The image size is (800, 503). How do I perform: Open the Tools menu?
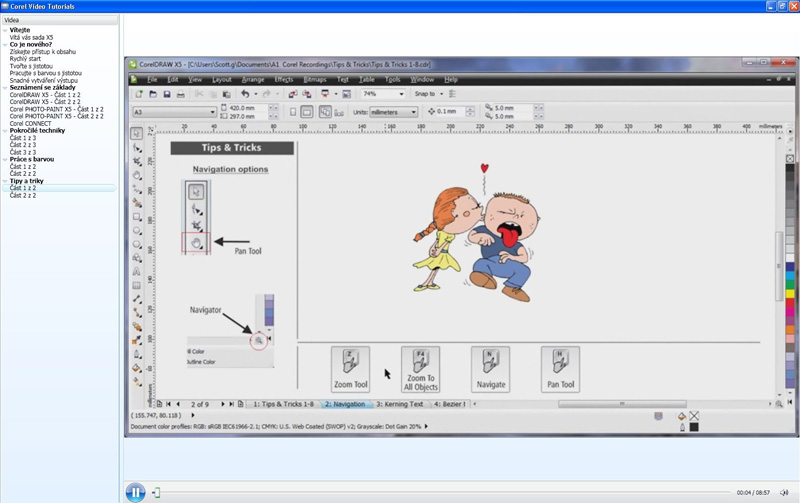[x=392, y=80]
